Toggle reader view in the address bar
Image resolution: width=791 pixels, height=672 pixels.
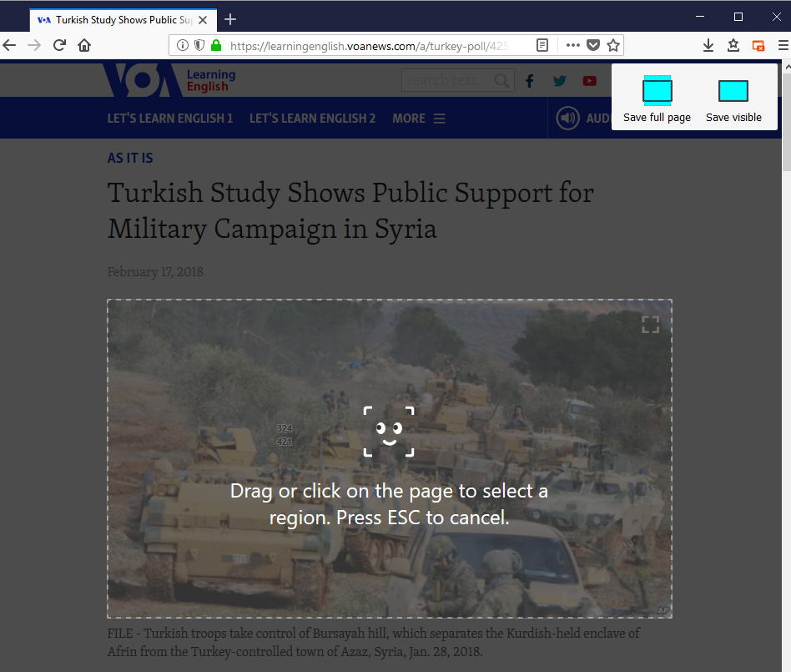pyautogui.click(x=542, y=45)
